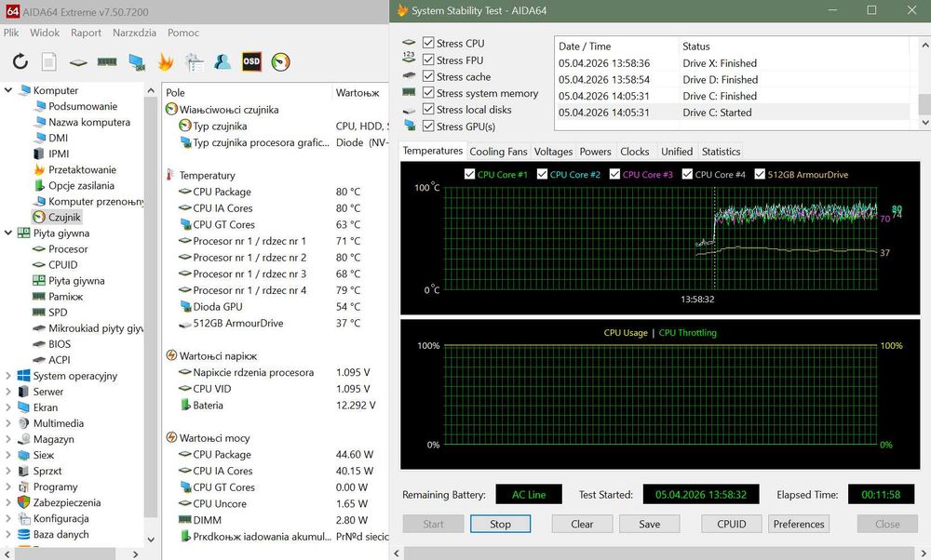Open the Raport menu
The image size is (931, 560).
pos(86,33)
